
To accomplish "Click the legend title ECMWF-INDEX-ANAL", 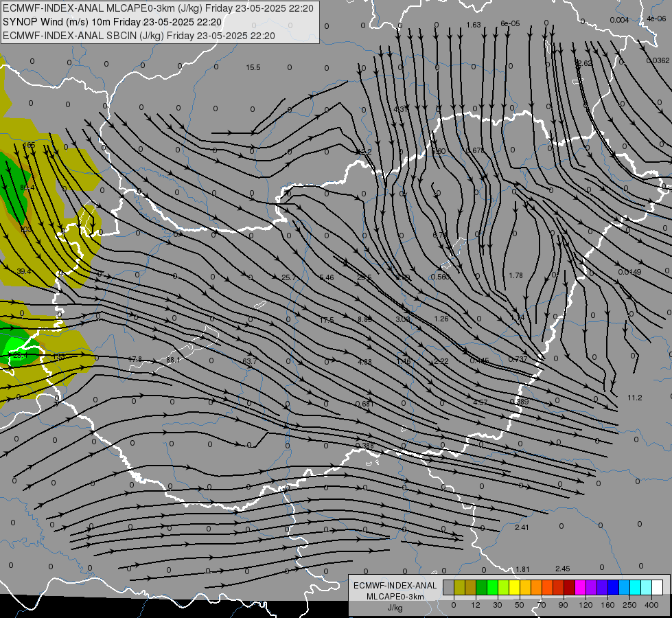I will tap(395, 586).
